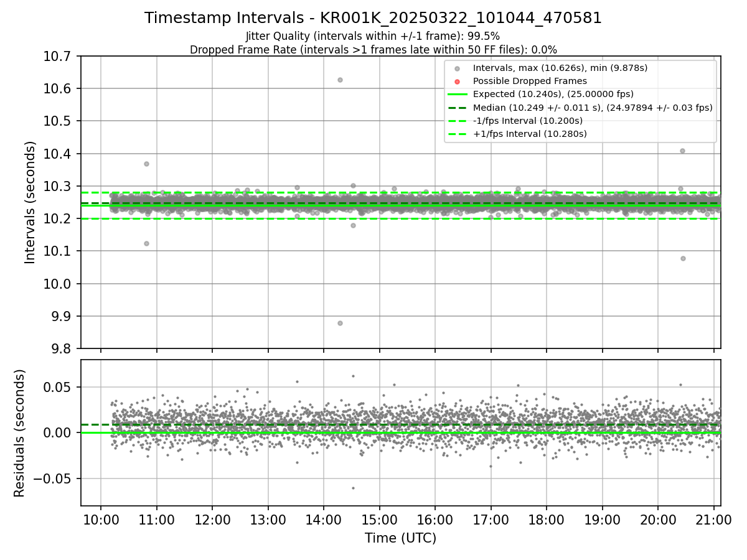Click the '12:00' time tick label
This screenshot has width=747, height=560.
click(x=212, y=520)
